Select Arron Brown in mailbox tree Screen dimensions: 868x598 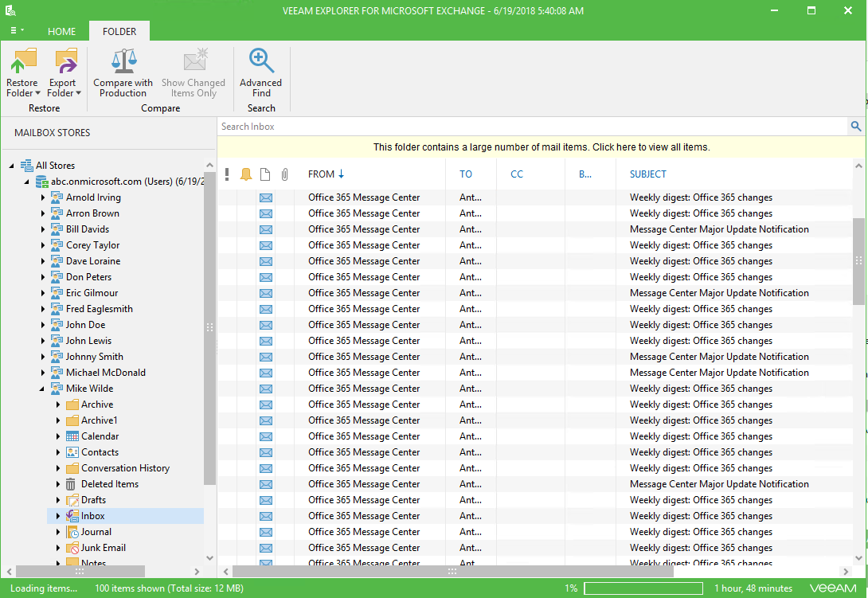(92, 213)
